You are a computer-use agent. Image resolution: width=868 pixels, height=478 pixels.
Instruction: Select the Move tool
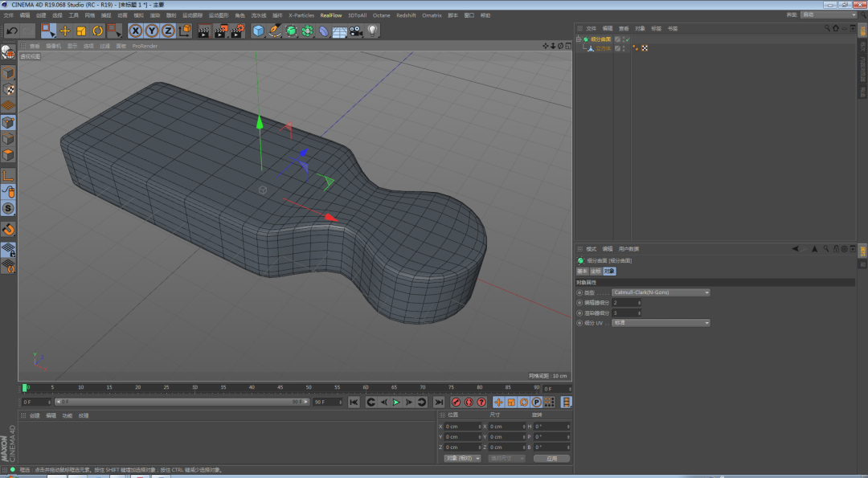(65, 31)
